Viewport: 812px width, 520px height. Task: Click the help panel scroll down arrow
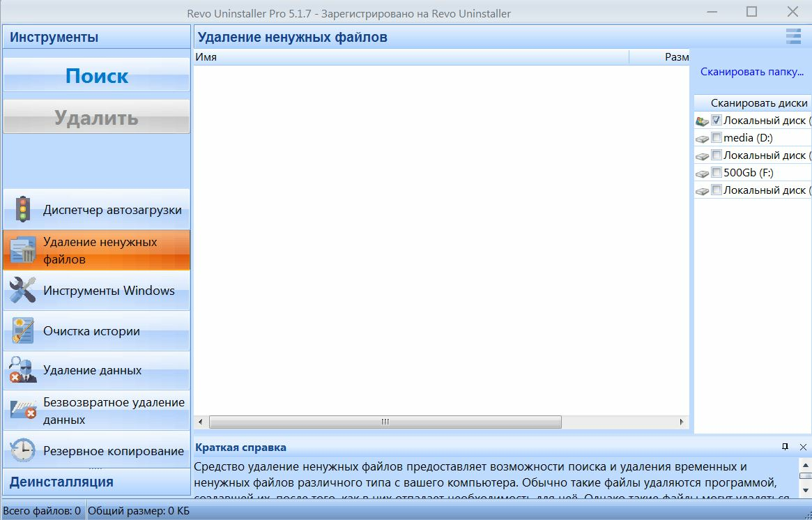[805, 489]
